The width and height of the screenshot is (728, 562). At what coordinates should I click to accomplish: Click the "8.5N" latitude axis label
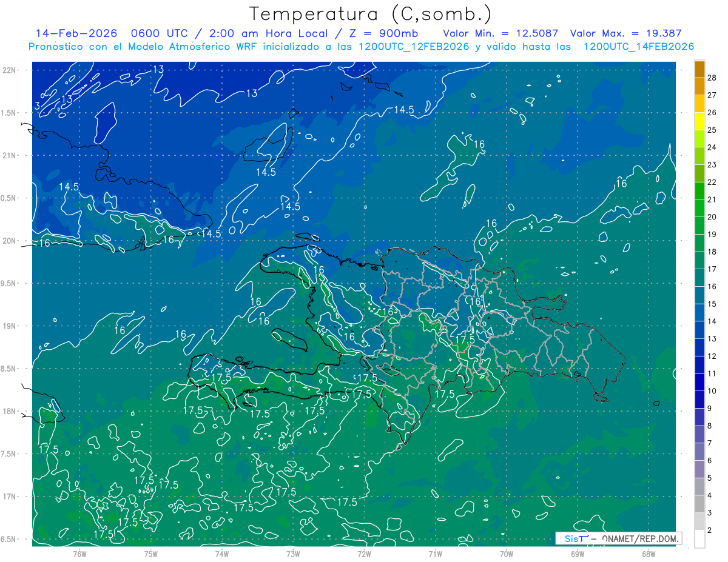[x=9, y=369]
